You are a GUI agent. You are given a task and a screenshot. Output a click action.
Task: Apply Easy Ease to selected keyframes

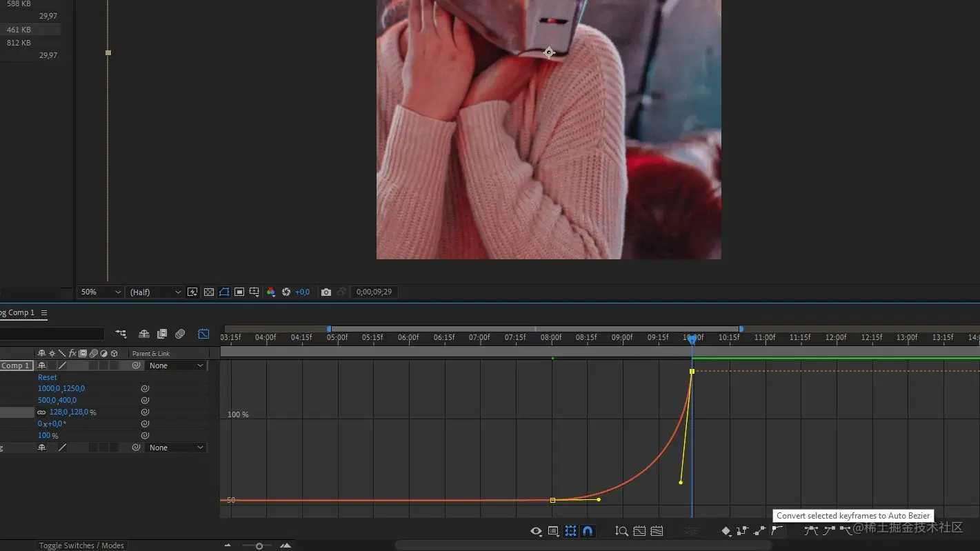pyautogui.click(x=811, y=531)
